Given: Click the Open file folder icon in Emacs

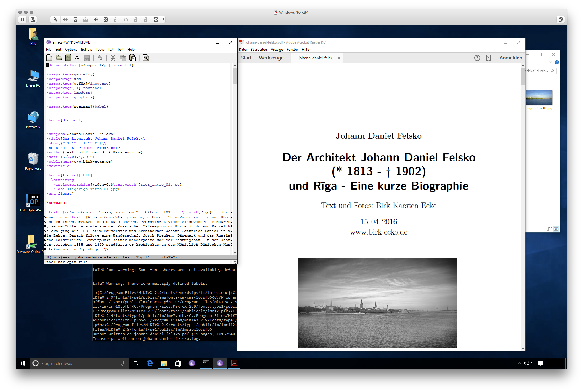Looking at the screenshot, I should pyautogui.click(x=59, y=58).
